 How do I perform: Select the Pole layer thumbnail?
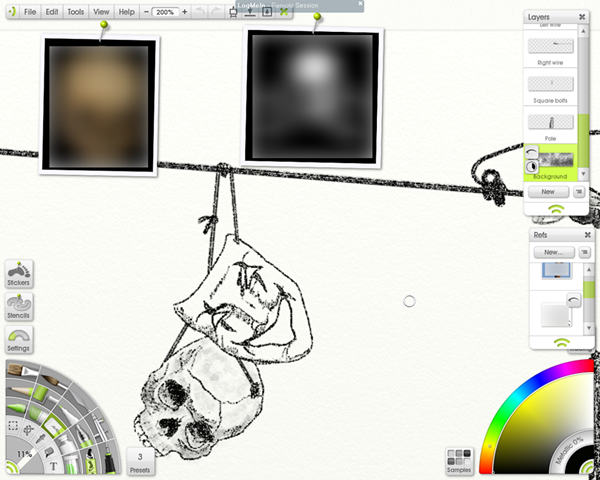[x=551, y=122]
